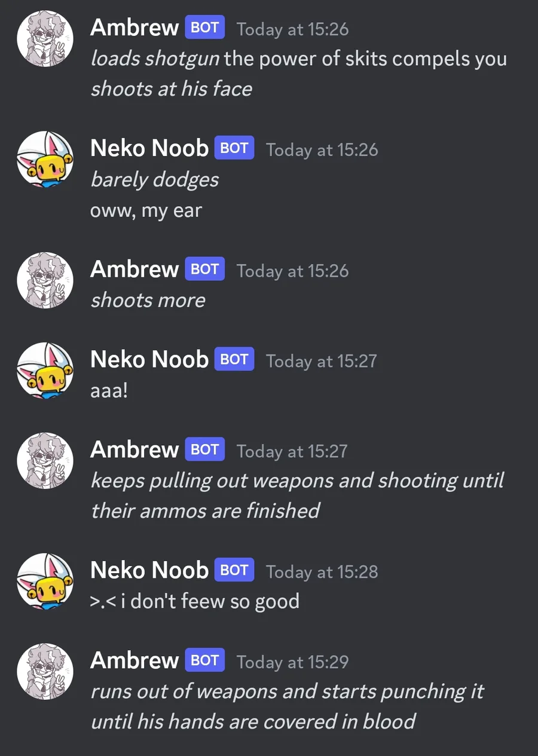
Task: Click Ambrew's avatar on 'keeps pulling out weapons'
Action: [x=45, y=461]
